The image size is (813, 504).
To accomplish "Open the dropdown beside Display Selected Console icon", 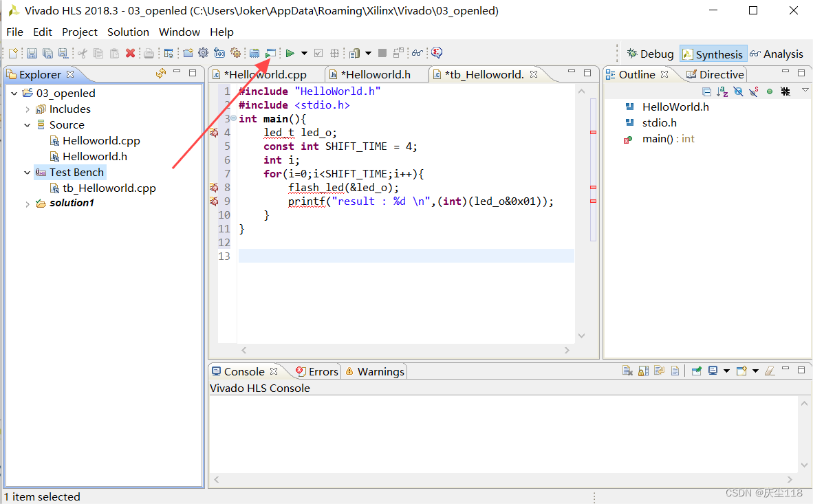I will click(726, 371).
